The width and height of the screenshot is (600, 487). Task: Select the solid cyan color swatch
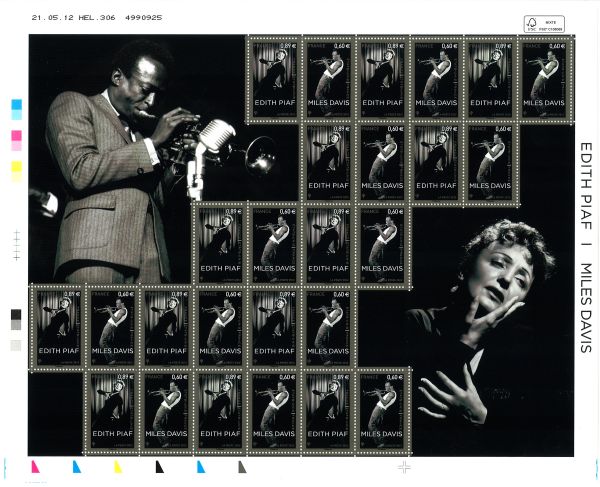pyautogui.click(x=16, y=104)
